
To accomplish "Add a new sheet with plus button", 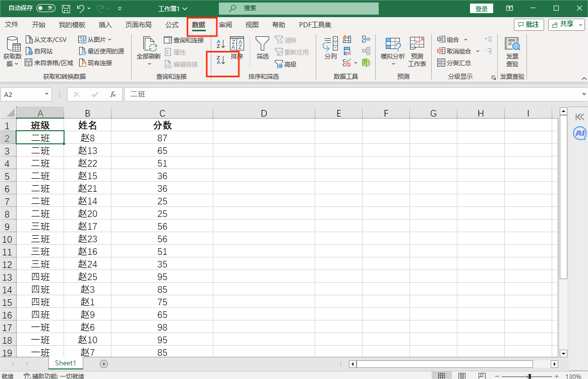I will (104, 363).
